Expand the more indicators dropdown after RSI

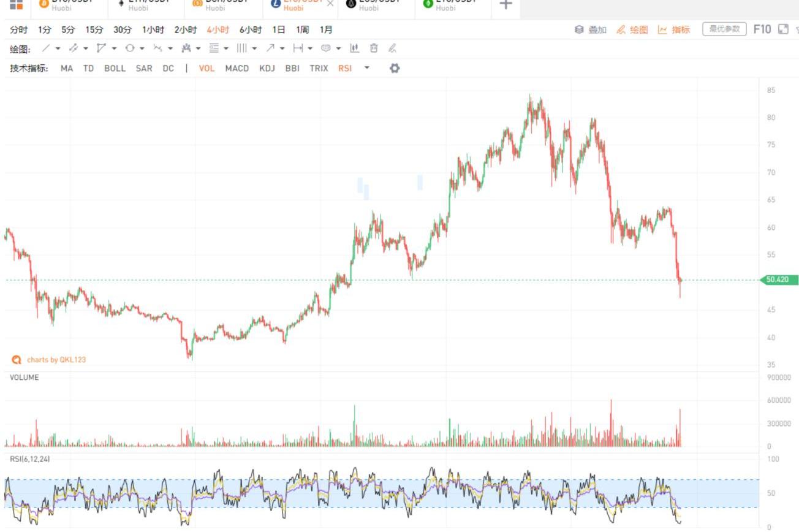pos(367,68)
